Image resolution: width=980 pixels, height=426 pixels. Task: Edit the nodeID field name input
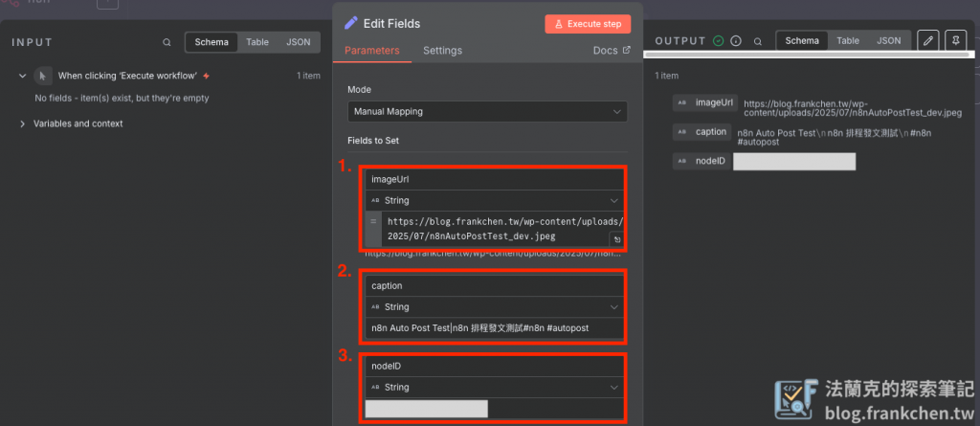point(495,367)
